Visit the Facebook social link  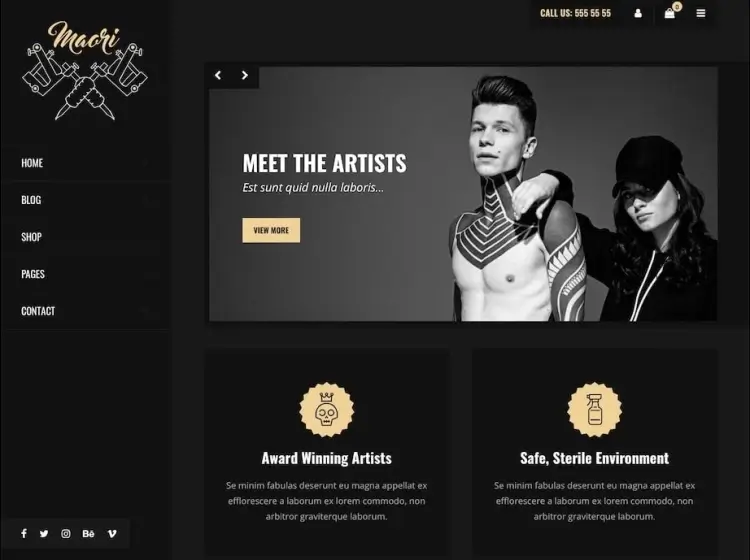[24, 533]
